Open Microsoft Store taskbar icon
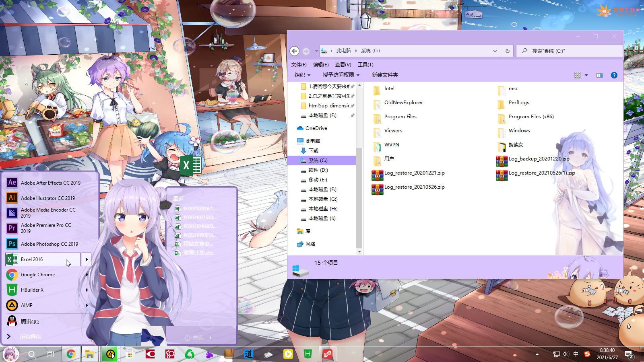Screen dimensions: 644x362 coord(129,354)
